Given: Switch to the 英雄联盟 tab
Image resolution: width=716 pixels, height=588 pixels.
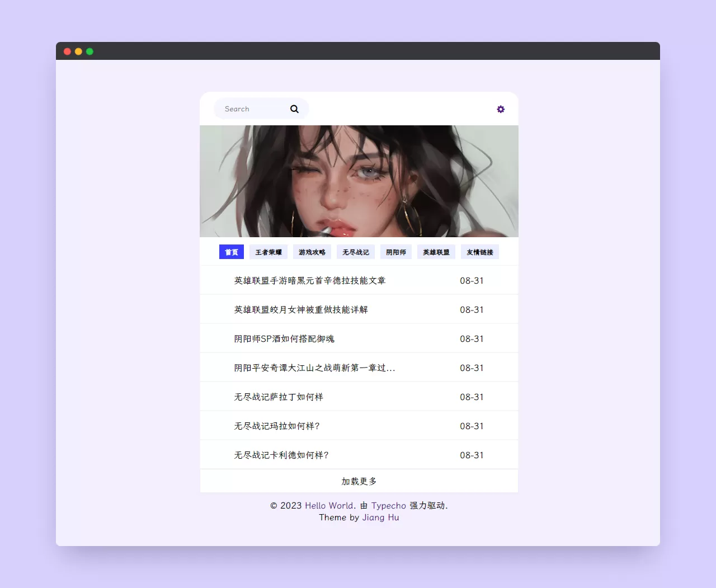Looking at the screenshot, I should (x=436, y=252).
